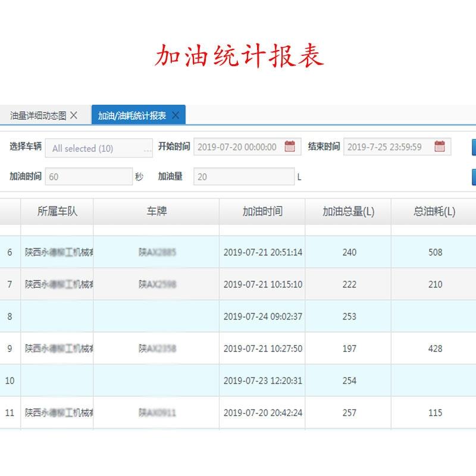Close the 加油/油耗统计报表 tab

tap(176, 115)
